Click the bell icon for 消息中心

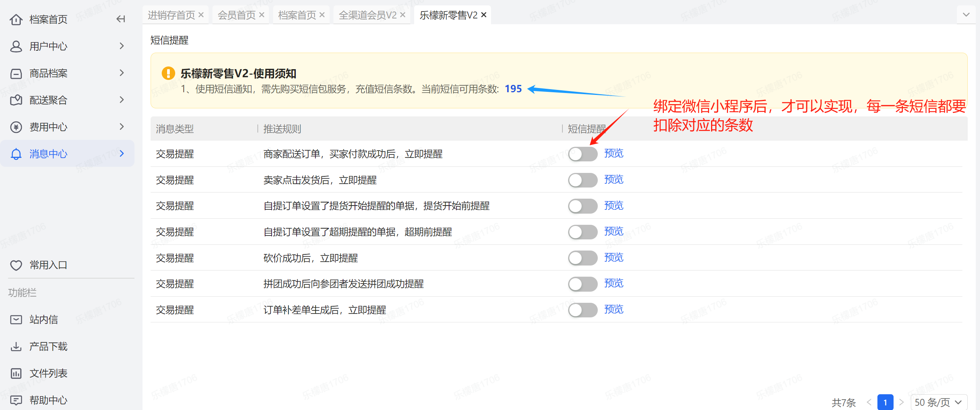tap(16, 154)
